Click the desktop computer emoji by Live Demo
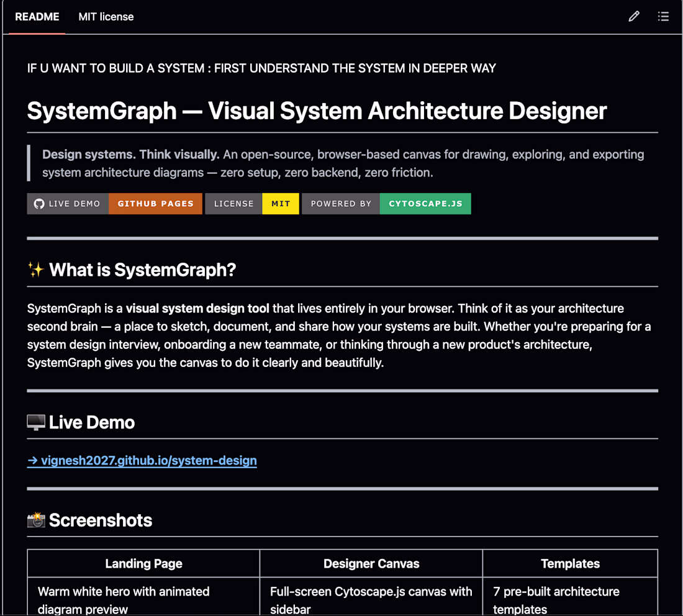This screenshot has width=683, height=616. tap(36, 422)
